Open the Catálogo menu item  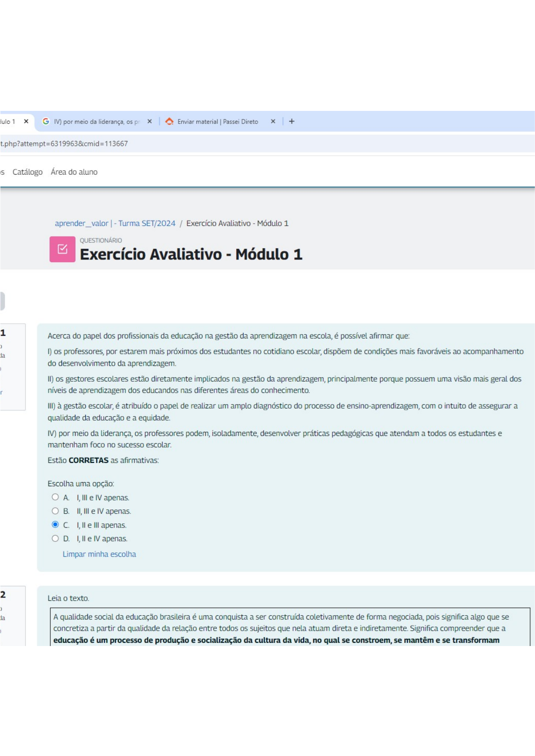[27, 172]
